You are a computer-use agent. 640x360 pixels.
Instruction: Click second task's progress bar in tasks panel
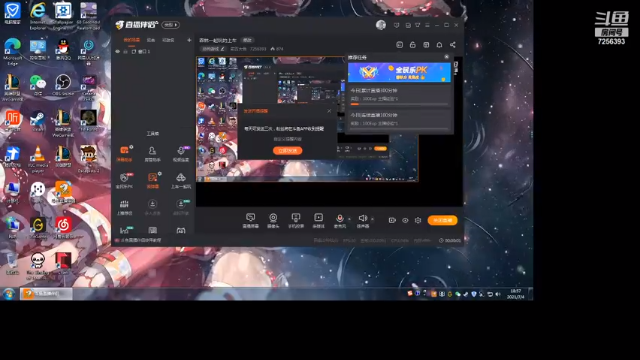click(399, 129)
